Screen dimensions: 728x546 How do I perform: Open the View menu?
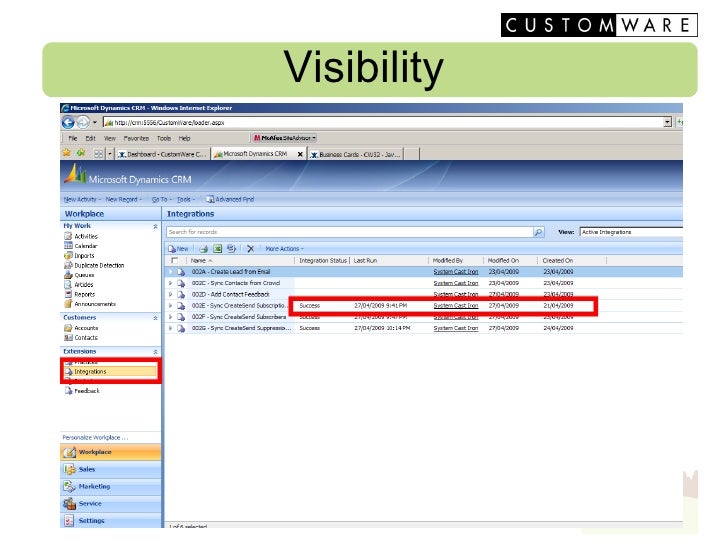pyautogui.click(x=110, y=138)
